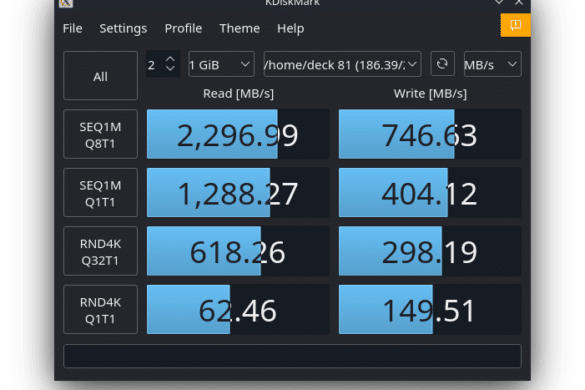Close the KDiskMark window

pyautogui.click(x=519, y=2)
